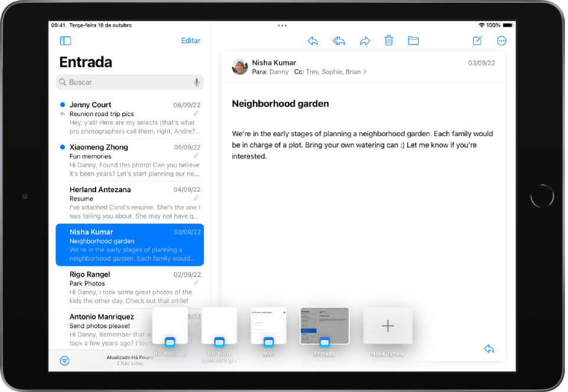Compose new message icon
Viewport: 568px width, 392px height.
tap(477, 41)
